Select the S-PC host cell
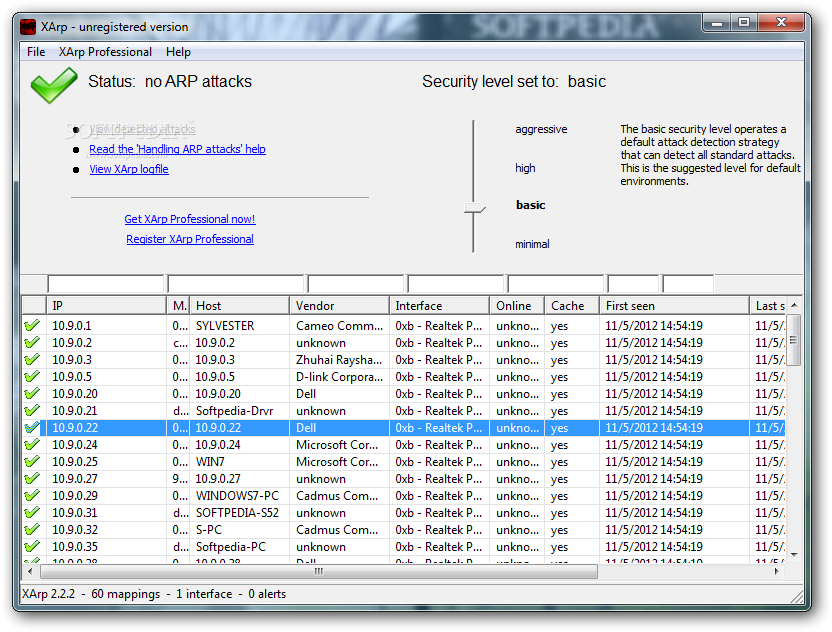Image resolution: width=832 pixels, height=632 pixels. 239,529
